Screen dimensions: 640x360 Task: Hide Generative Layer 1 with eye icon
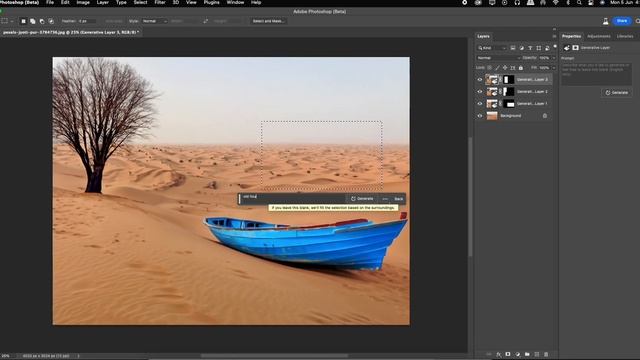(480, 104)
